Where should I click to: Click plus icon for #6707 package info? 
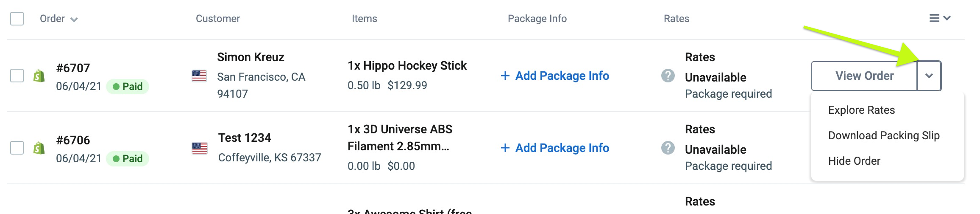pos(505,76)
